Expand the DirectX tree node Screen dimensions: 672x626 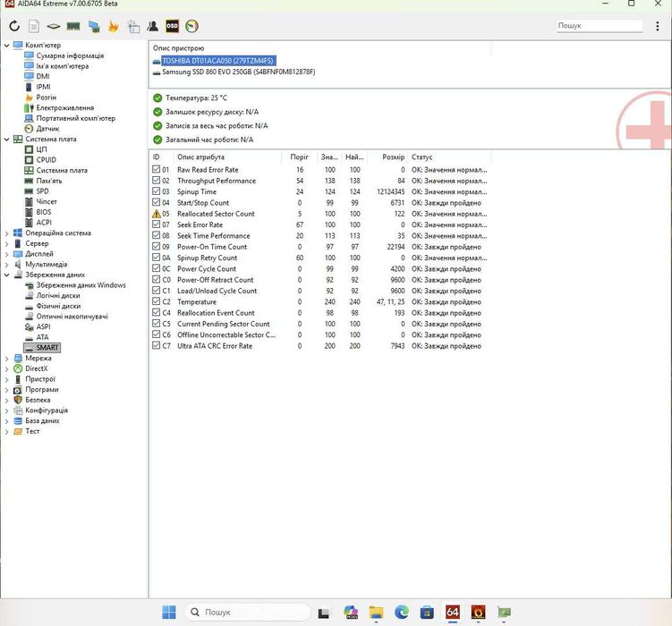tap(6, 368)
